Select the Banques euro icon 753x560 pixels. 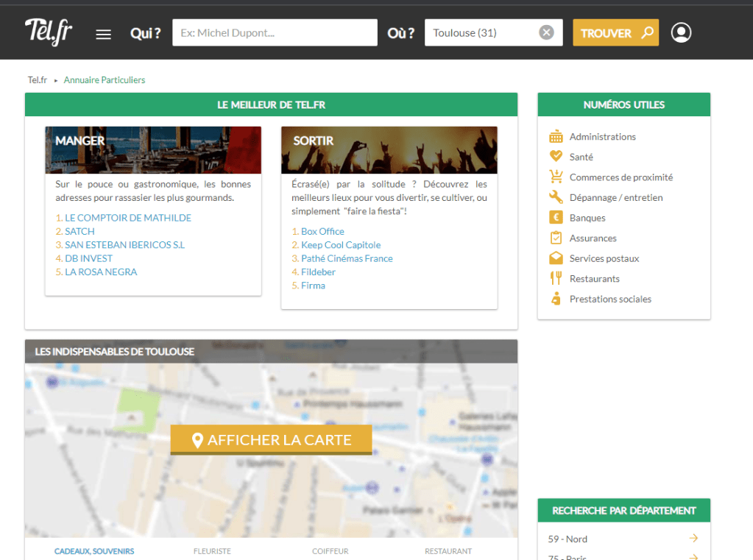point(556,218)
